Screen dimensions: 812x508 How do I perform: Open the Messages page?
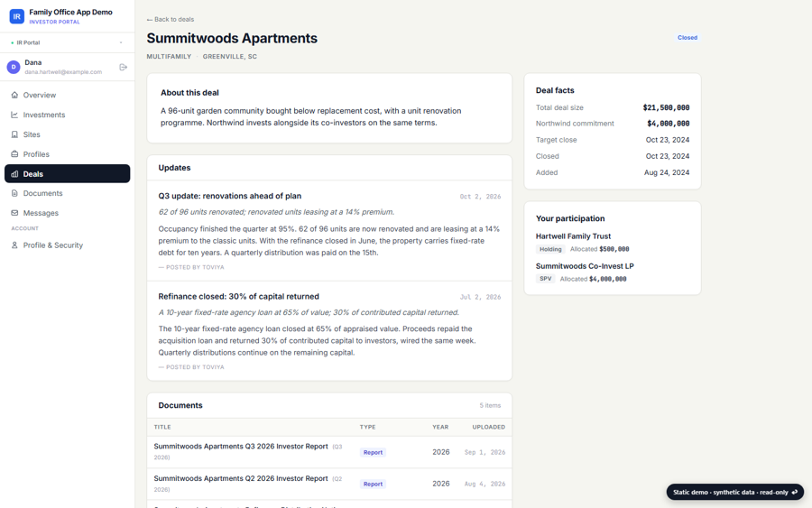tap(68, 213)
